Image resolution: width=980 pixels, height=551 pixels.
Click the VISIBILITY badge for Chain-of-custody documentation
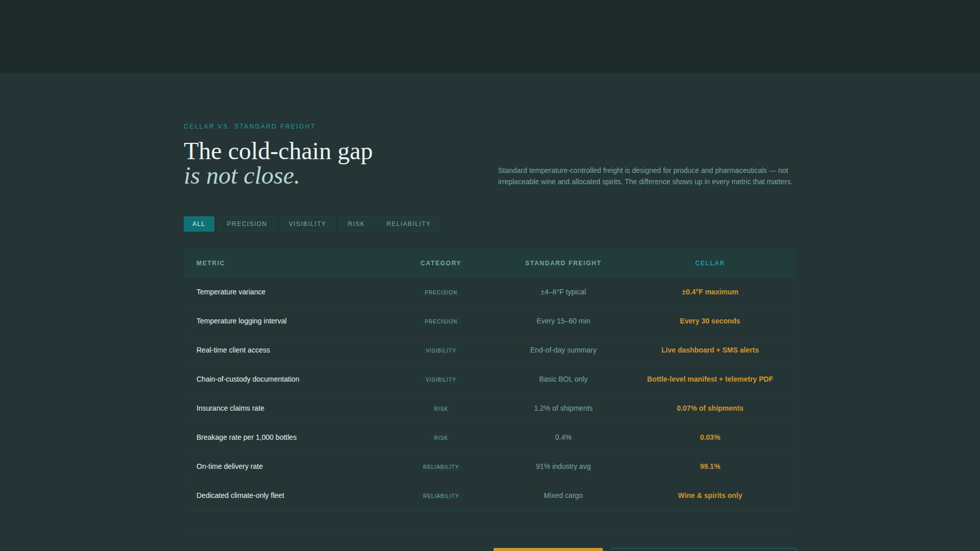(x=440, y=380)
